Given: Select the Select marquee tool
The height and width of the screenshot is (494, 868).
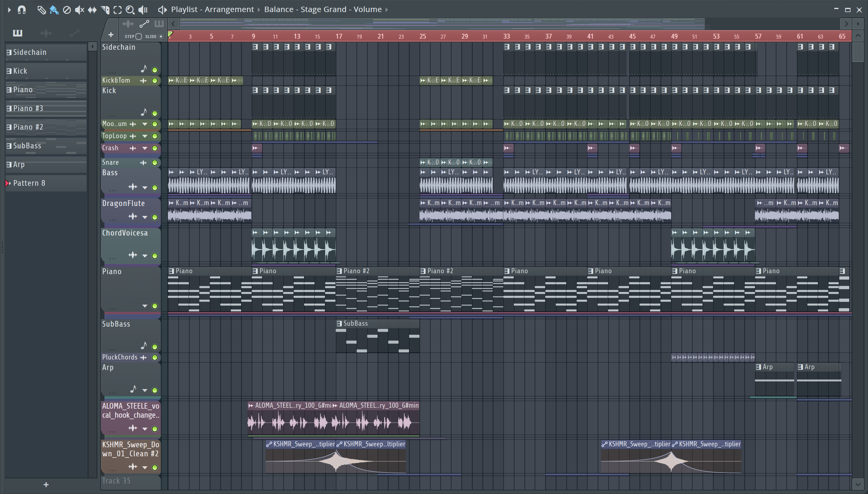Looking at the screenshot, I should pyautogui.click(x=117, y=10).
